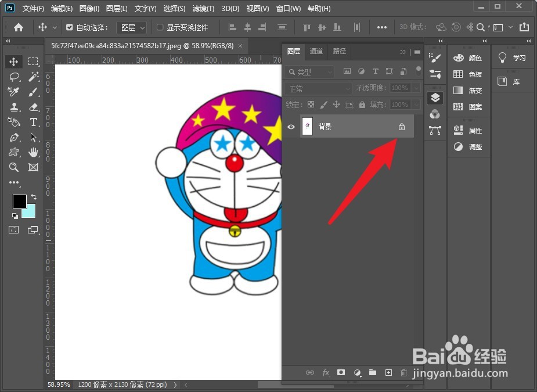Select the Horizontal Type tool
Image resolution: width=537 pixels, height=392 pixels.
[33, 122]
